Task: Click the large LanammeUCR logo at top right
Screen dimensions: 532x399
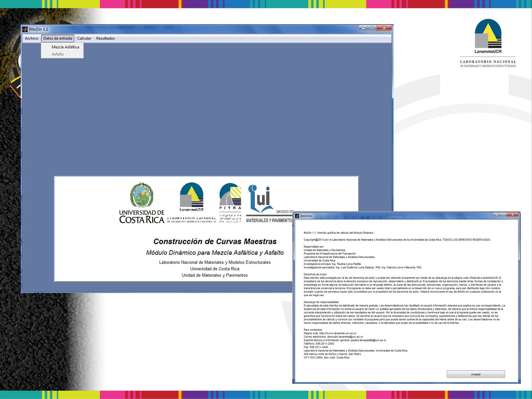Action: [x=488, y=43]
